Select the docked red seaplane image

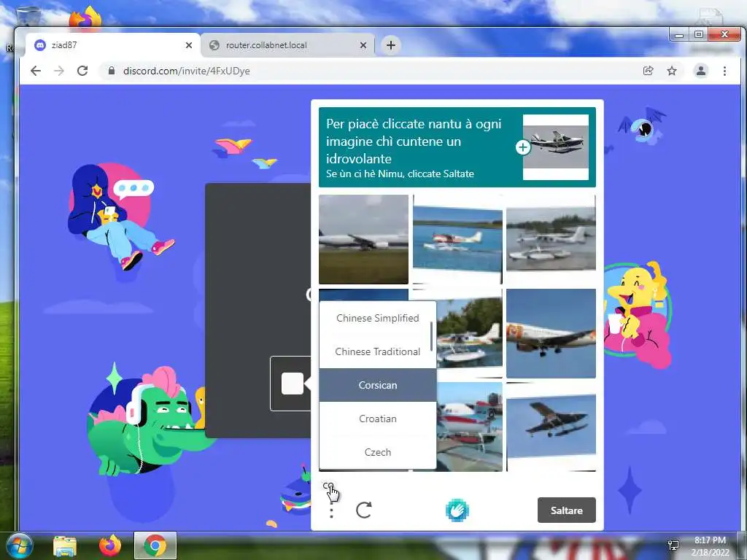469,427
